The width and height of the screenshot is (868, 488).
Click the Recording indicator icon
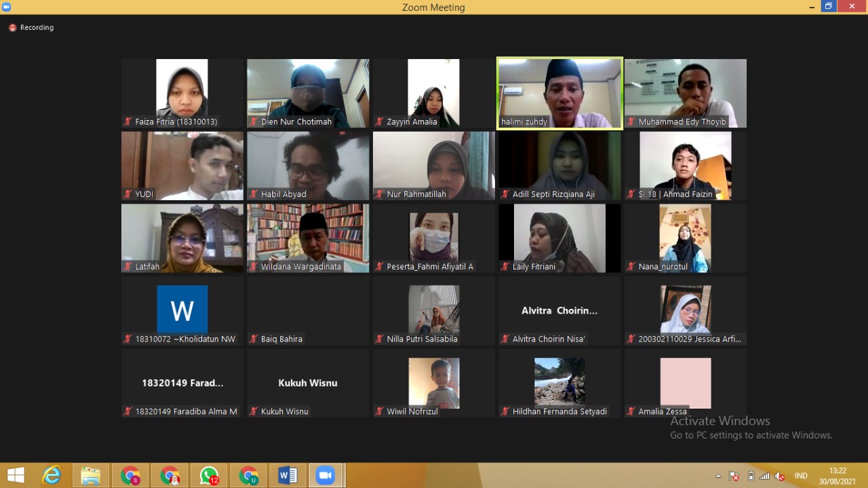(x=12, y=28)
